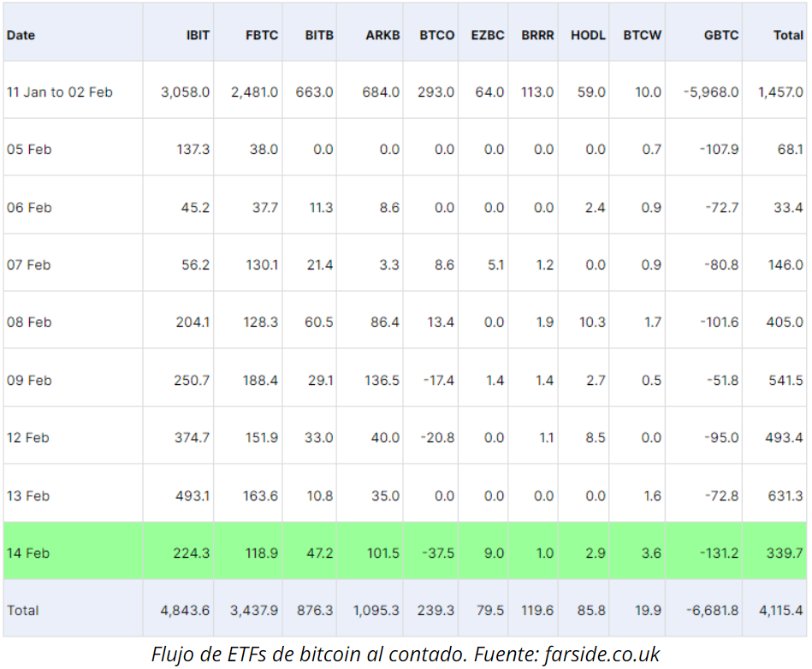The image size is (812, 669).
Task: Click EZBC value 5.1
Action: (495, 265)
